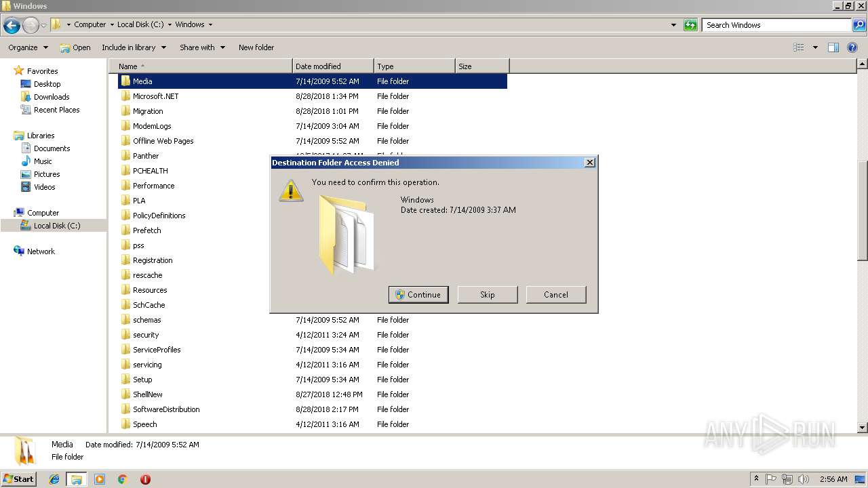The image size is (868, 488).
Task: Click the Open toolbar button
Action: (x=75, y=47)
